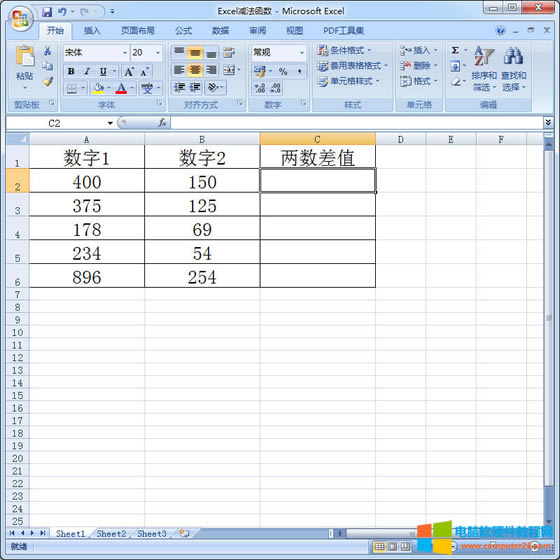560x560 pixels.
Task: Toggle Italic formatting
Action: (87, 72)
